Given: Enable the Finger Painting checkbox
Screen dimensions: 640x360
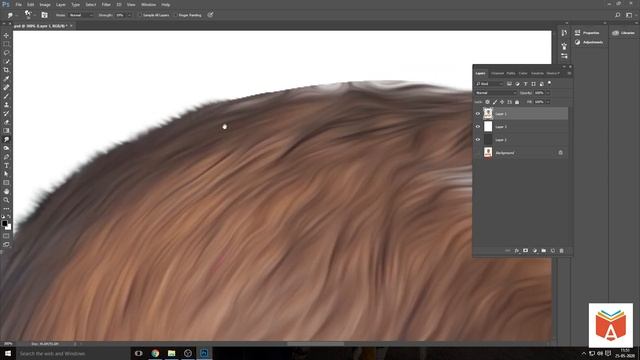Looking at the screenshot, I should tap(175, 15).
